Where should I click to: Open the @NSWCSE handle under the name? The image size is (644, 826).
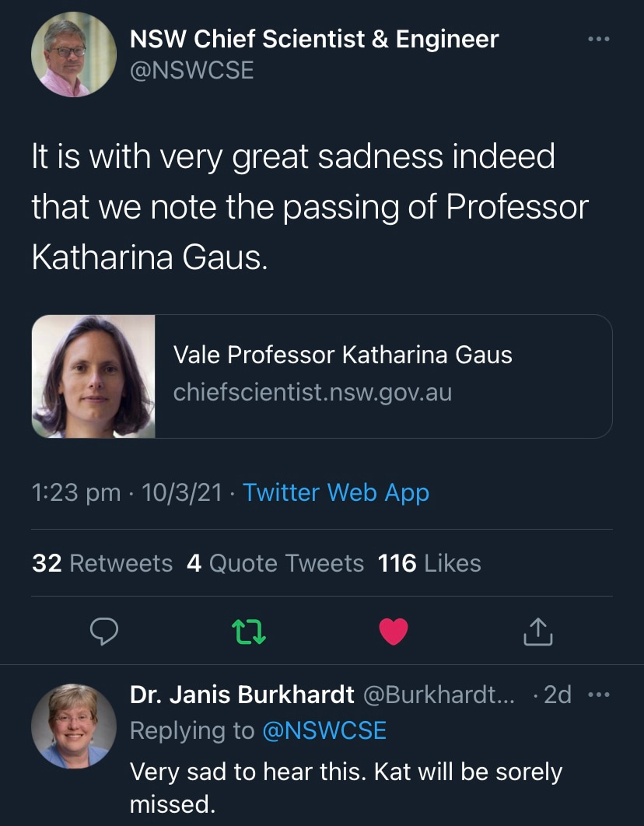[x=191, y=70]
